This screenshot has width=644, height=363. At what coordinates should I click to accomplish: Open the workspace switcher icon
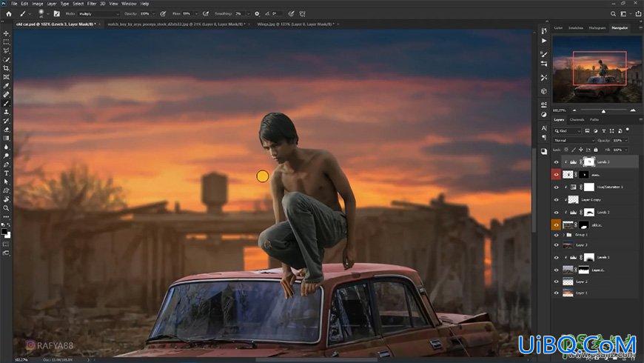(x=623, y=13)
